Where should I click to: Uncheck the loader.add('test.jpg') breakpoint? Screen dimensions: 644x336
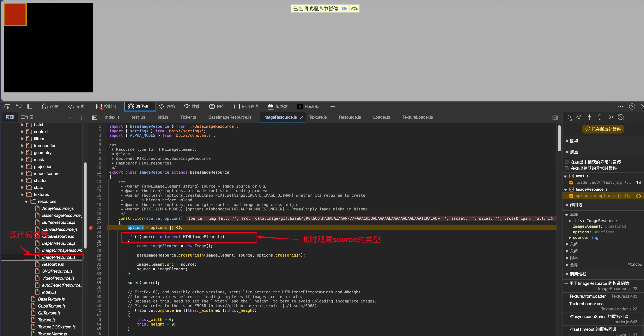coord(571,182)
